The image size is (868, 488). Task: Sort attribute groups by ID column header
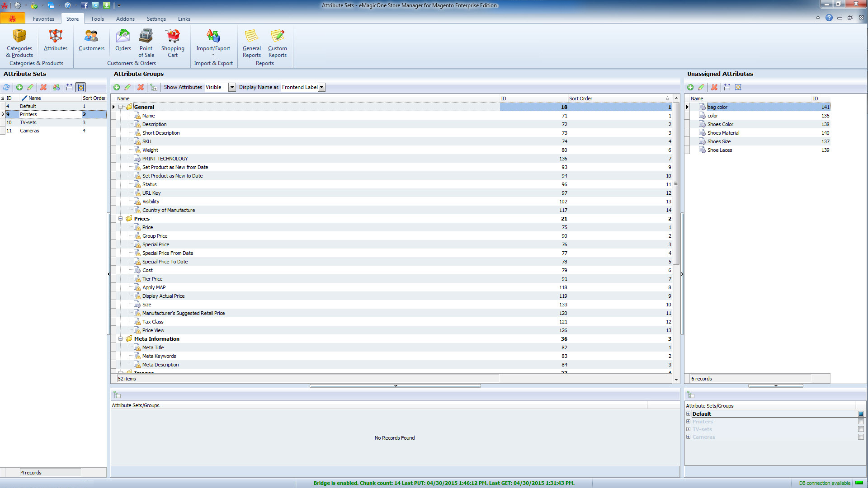coord(533,99)
